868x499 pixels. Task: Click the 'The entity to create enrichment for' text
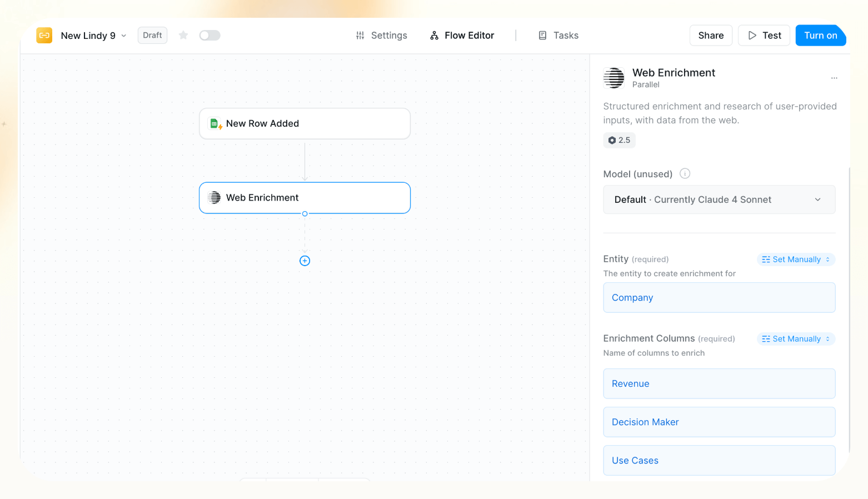[x=669, y=273]
